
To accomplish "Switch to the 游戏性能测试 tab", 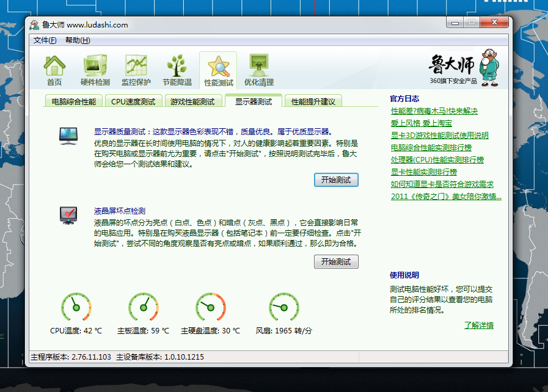I will [x=192, y=101].
